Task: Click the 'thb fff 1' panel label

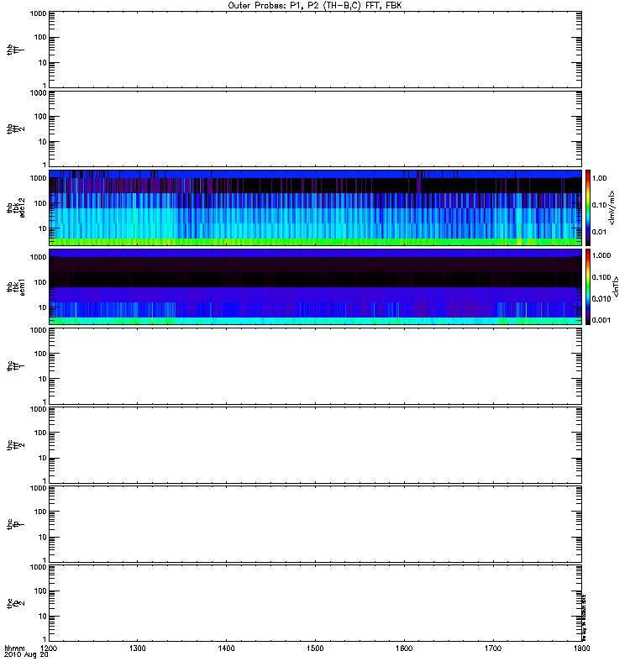Action: [15, 50]
